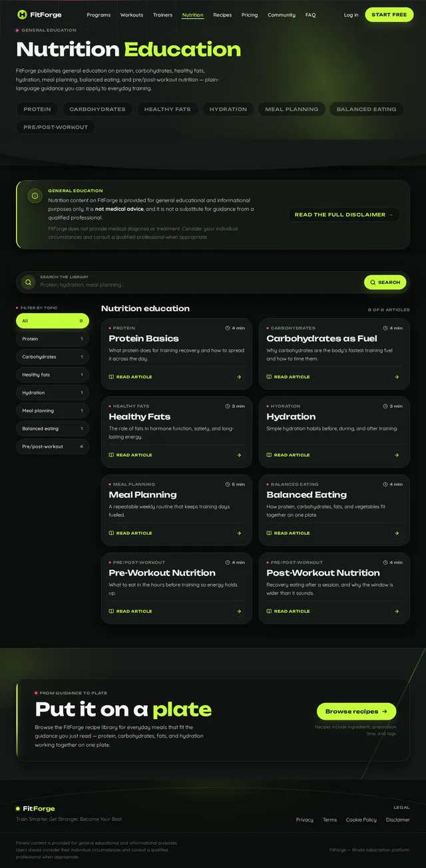
Task: Filter articles by Pre/post-workout in sidebar
Action: pos(53,446)
